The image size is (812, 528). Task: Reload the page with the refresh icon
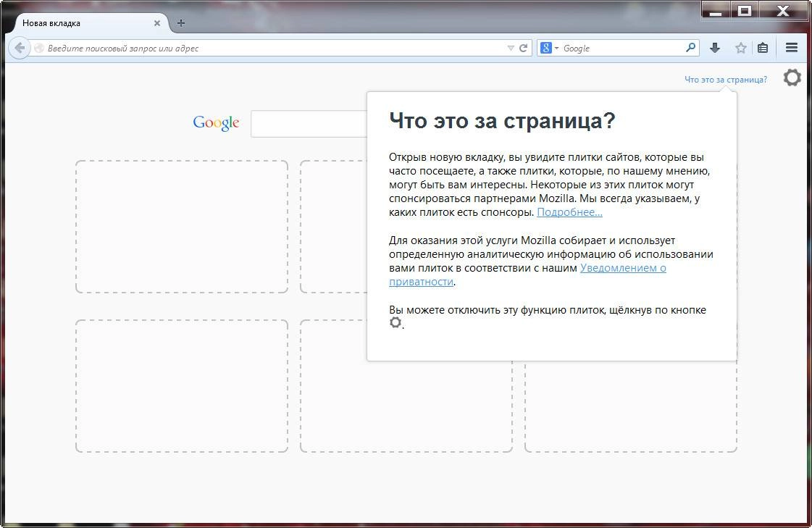pos(524,48)
